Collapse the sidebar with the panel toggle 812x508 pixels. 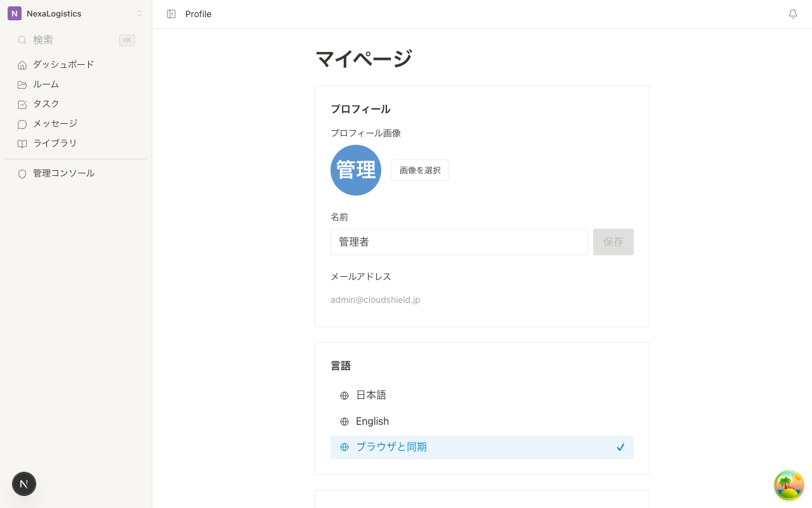point(171,13)
